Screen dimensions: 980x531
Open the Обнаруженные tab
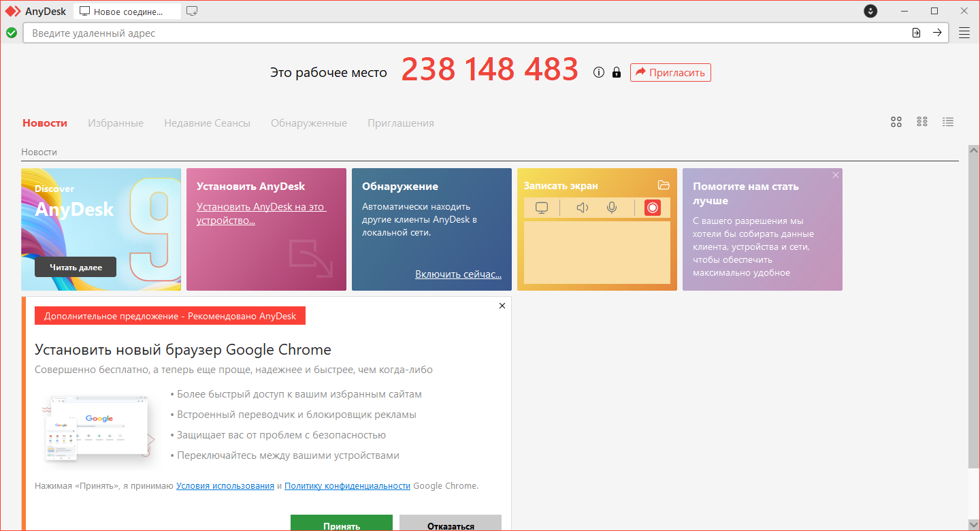click(309, 123)
